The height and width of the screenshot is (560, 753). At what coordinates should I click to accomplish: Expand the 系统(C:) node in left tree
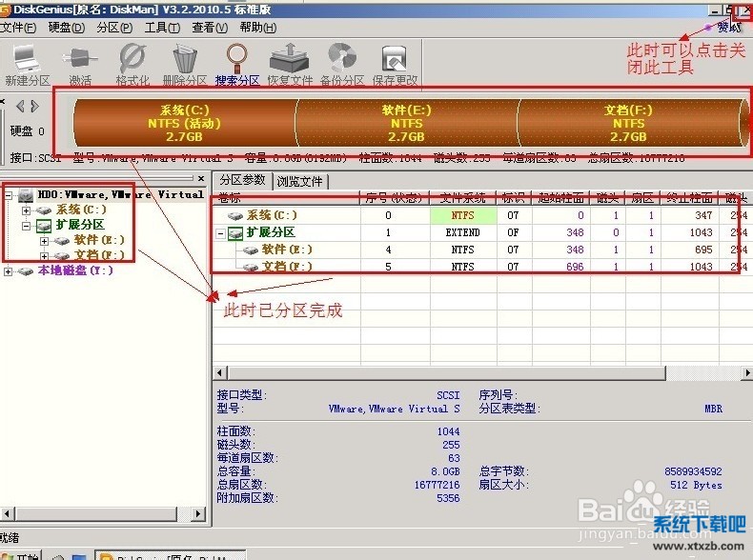(27, 210)
